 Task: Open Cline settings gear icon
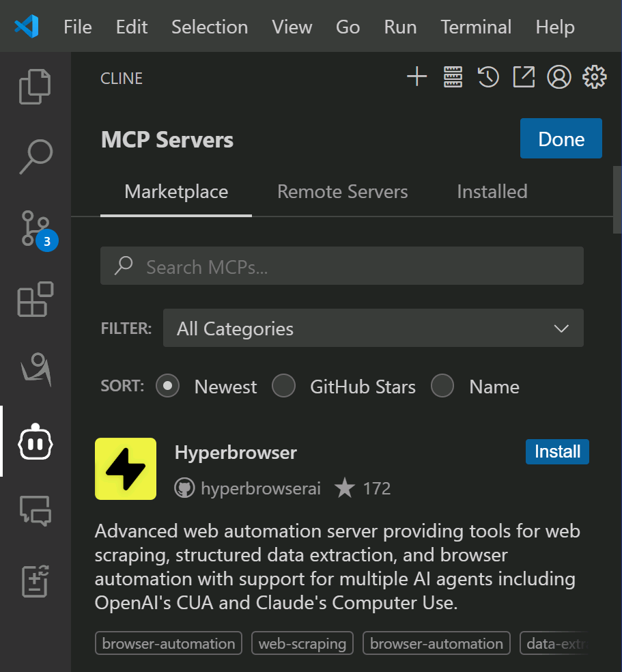click(594, 77)
